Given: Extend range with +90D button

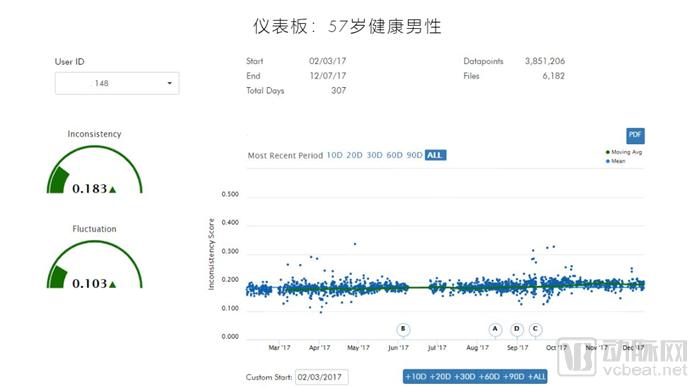Looking at the screenshot, I should pyautogui.click(x=514, y=377).
